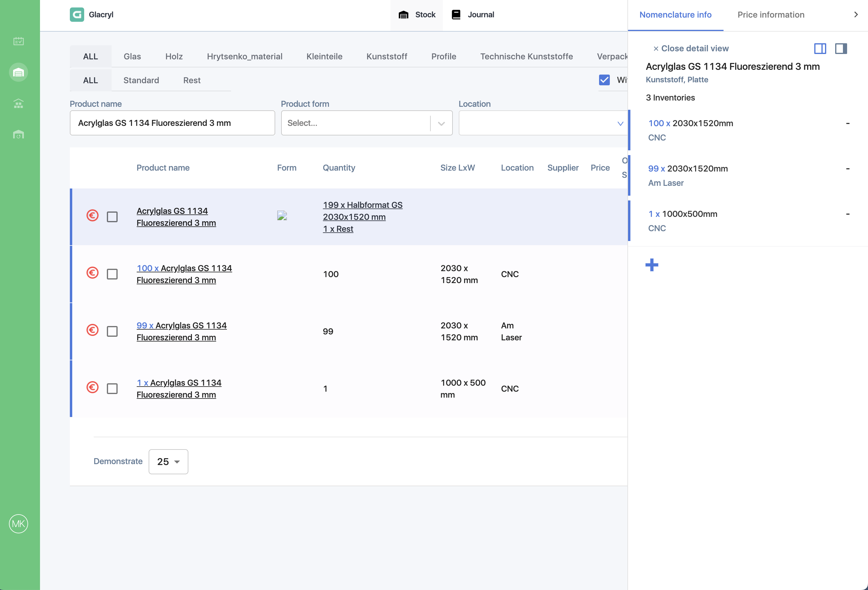Click the Product name filter input field

click(x=172, y=123)
